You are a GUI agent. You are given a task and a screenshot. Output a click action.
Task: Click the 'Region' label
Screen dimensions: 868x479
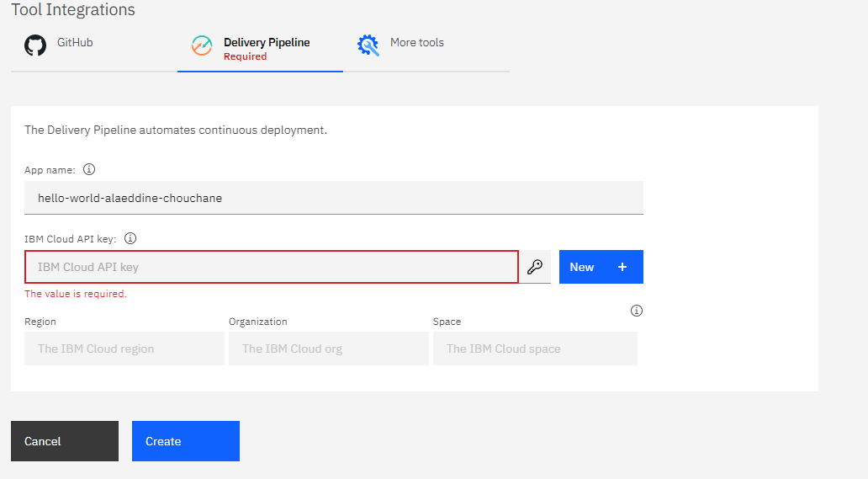click(x=40, y=322)
